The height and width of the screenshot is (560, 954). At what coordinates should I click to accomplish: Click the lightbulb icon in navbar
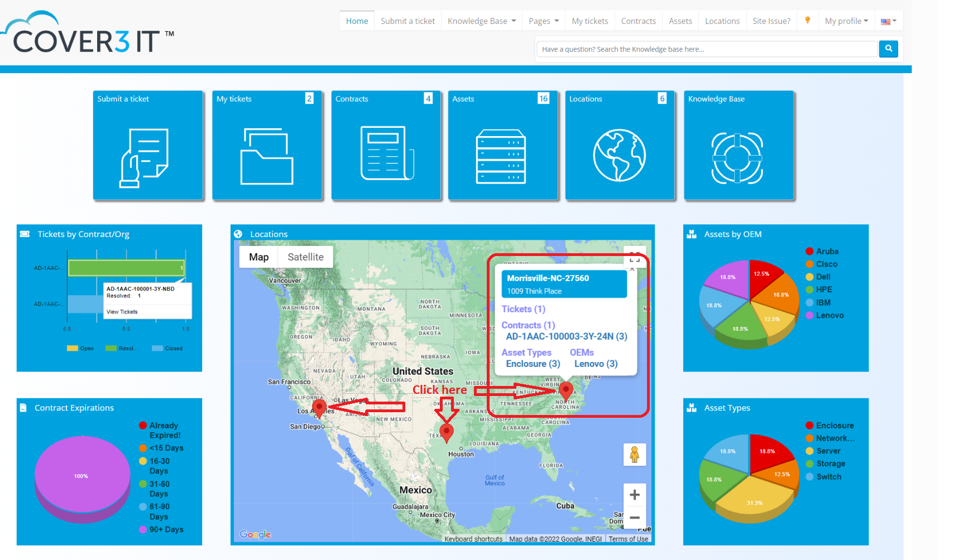807,21
